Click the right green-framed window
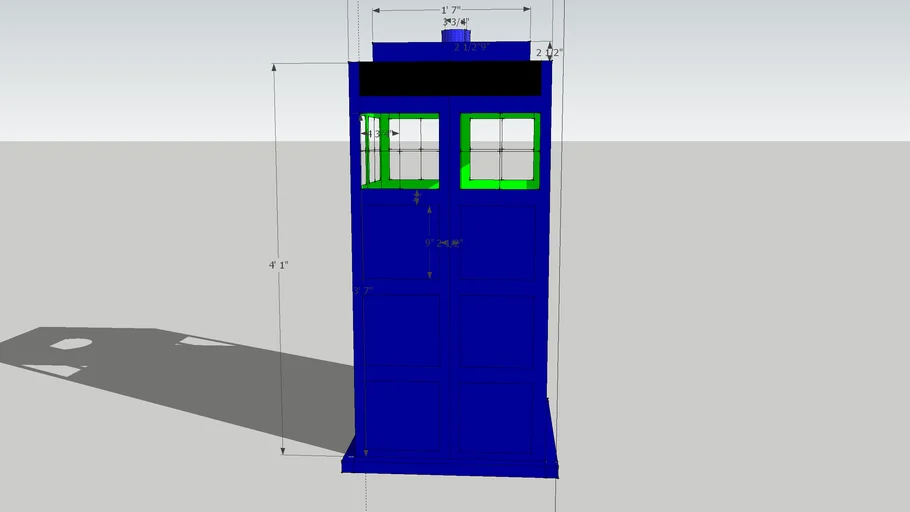910x512 pixels. (500, 150)
